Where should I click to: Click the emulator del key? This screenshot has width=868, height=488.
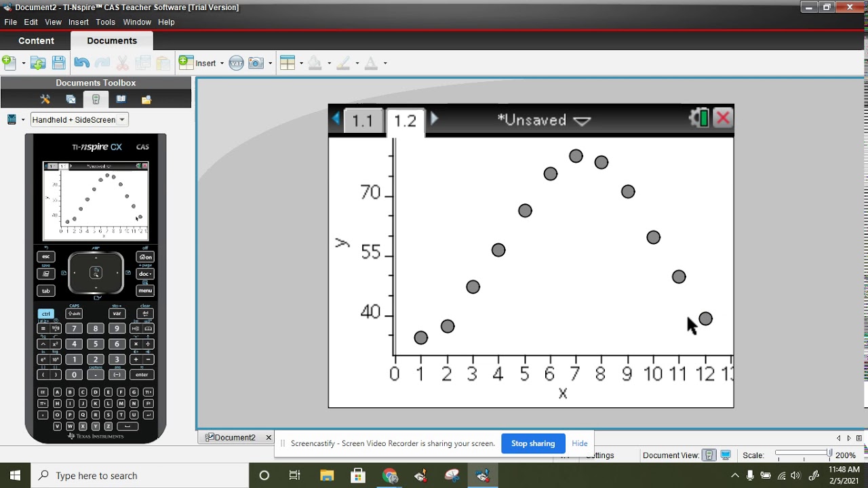pyautogui.click(x=145, y=314)
